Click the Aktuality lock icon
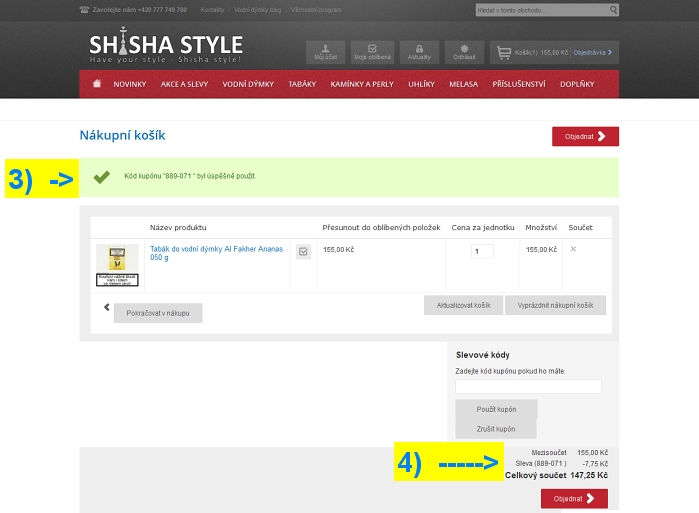 (419, 52)
